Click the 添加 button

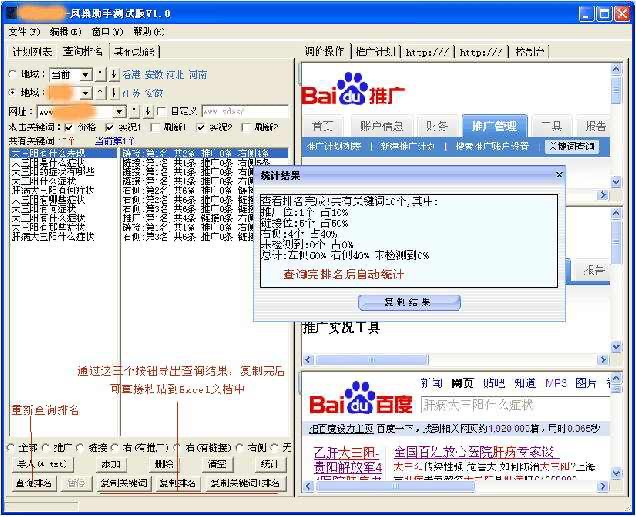(111, 464)
